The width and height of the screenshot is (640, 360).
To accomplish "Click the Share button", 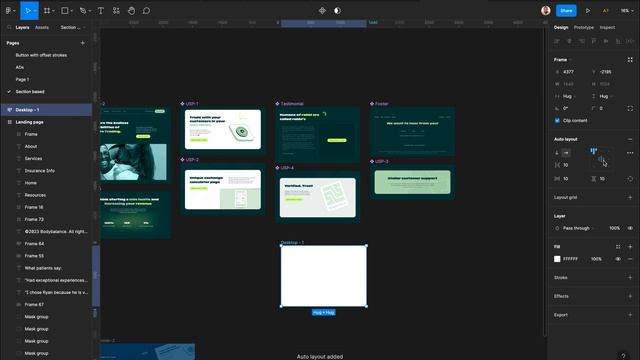I will point(566,11).
